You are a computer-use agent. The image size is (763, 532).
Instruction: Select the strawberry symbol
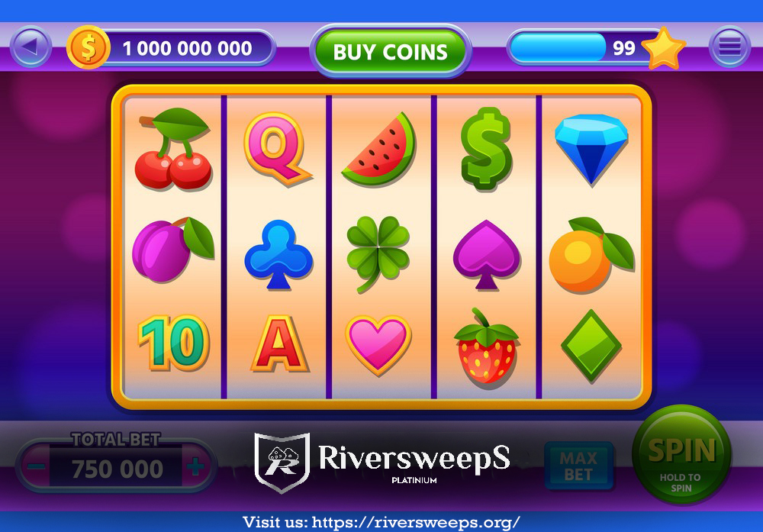pyautogui.click(x=486, y=346)
